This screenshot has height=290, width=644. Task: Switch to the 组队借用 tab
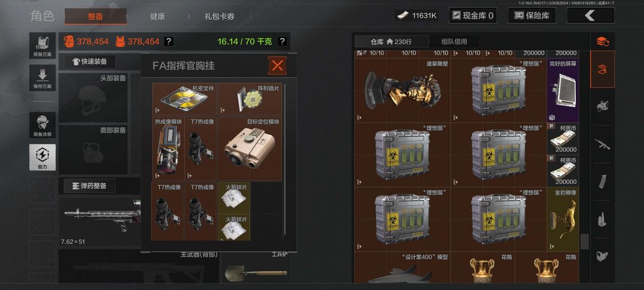point(454,42)
